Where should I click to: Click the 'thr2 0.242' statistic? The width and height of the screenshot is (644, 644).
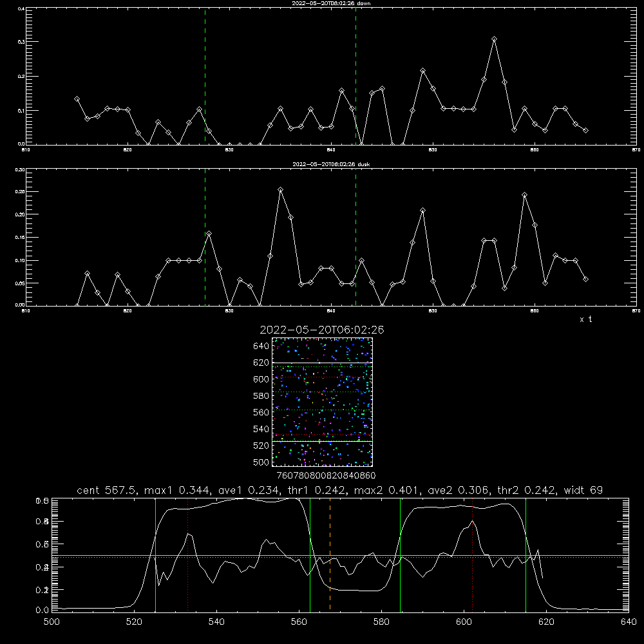coord(527,490)
